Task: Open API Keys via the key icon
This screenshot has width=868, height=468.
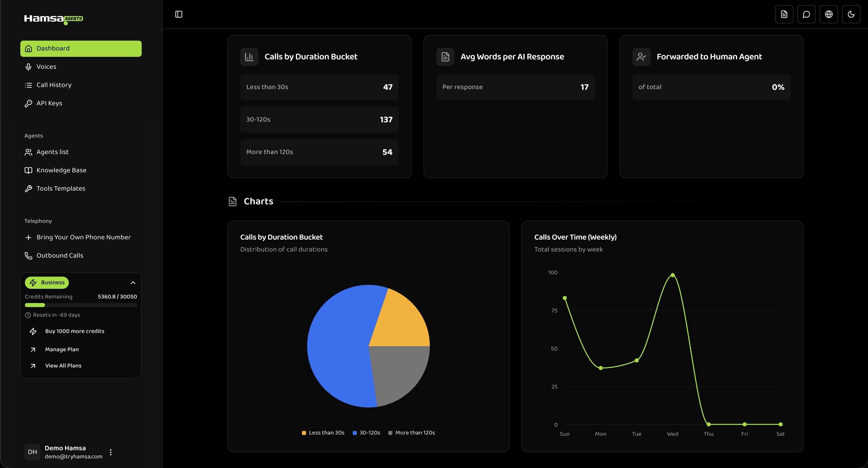Action: [29, 103]
